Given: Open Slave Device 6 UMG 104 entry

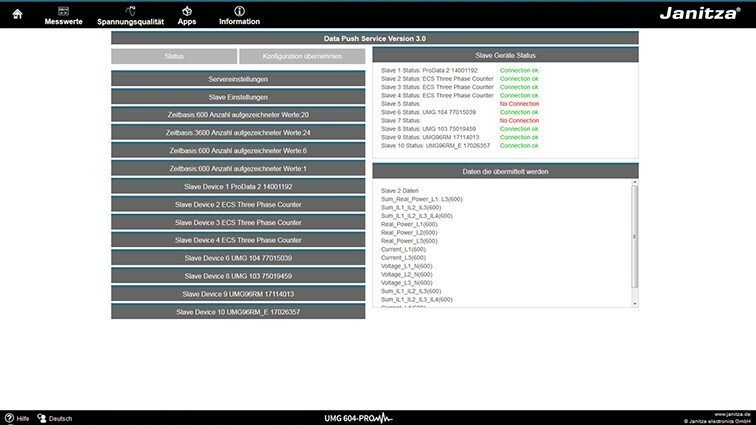Looking at the screenshot, I should pos(238,258).
